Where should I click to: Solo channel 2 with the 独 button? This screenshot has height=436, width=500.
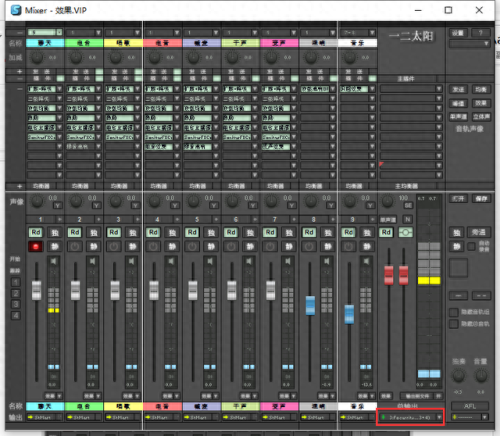(x=94, y=233)
